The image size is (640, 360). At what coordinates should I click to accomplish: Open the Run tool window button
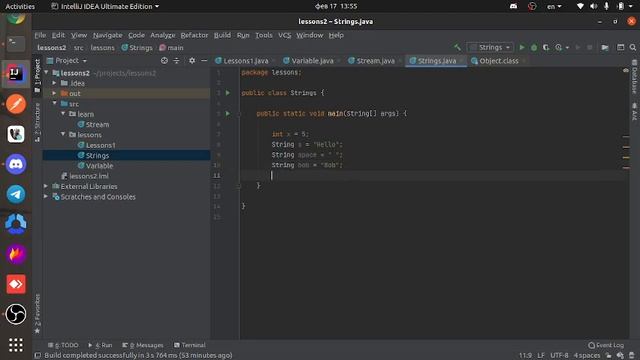point(100,345)
